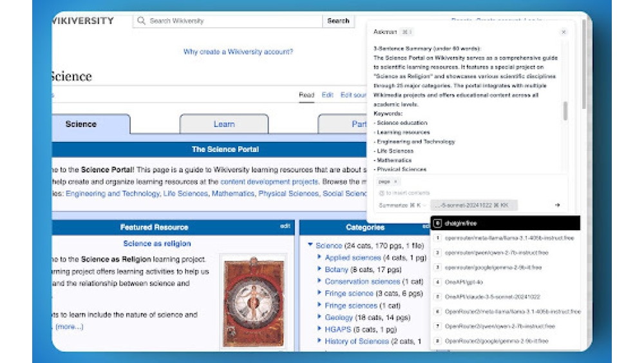Select OneAPI/claude-3-5-sonnet-20241022 model
Screen dimensions: 644x363
(506, 297)
